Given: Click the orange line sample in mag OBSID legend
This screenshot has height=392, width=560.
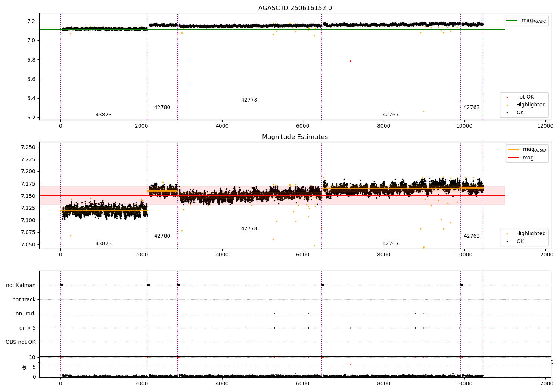Looking at the screenshot, I should point(514,149).
